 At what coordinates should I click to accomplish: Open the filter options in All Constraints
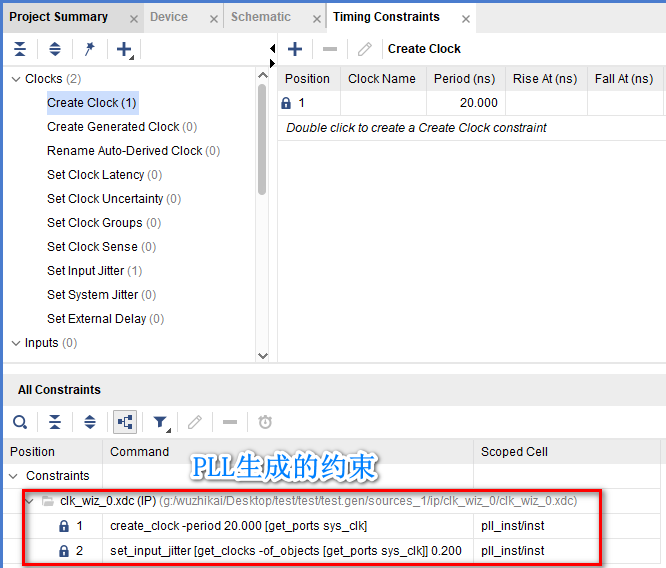[x=161, y=422]
